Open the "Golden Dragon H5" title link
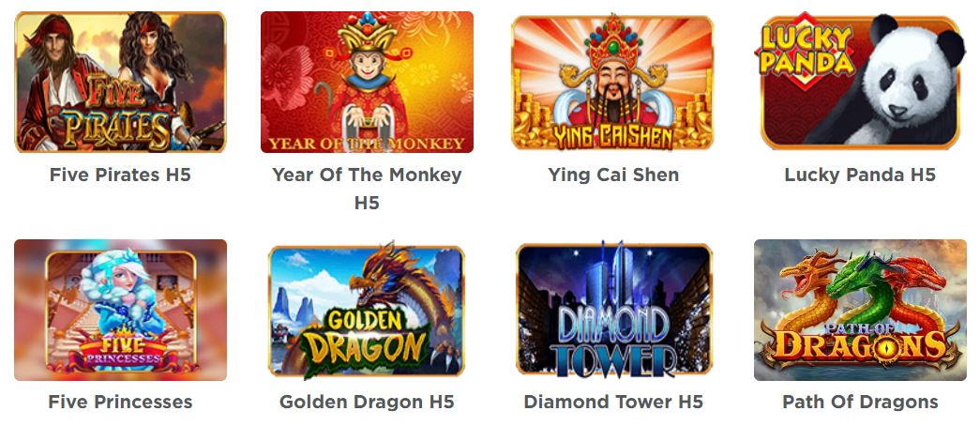The width and height of the screenshot is (980, 426). (367, 403)
